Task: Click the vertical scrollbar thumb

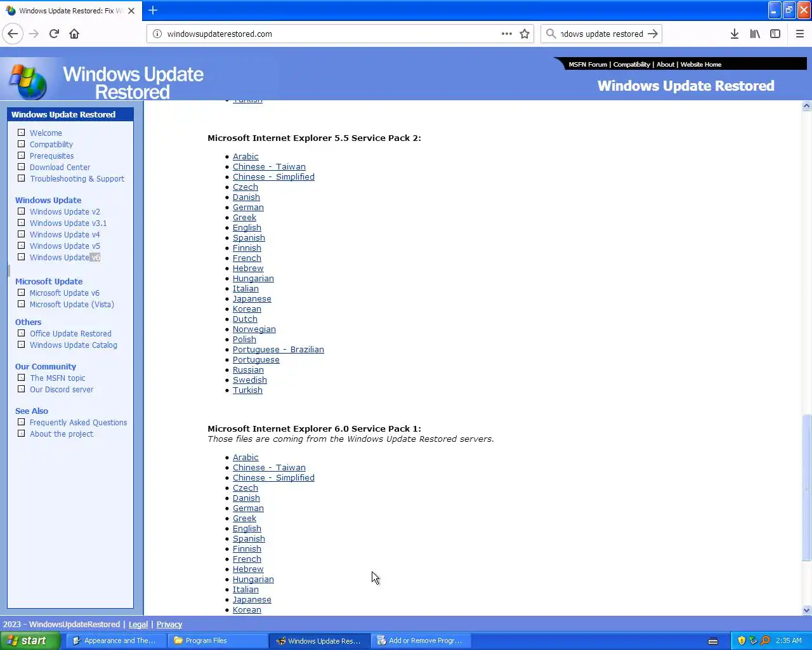Action: (x=806, y=487)
